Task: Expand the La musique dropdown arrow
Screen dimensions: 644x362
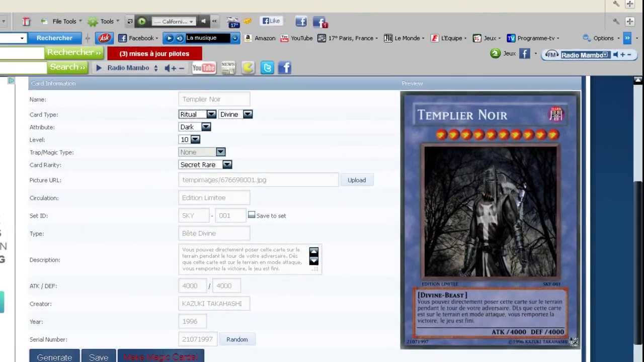Action: coord(234,38)
